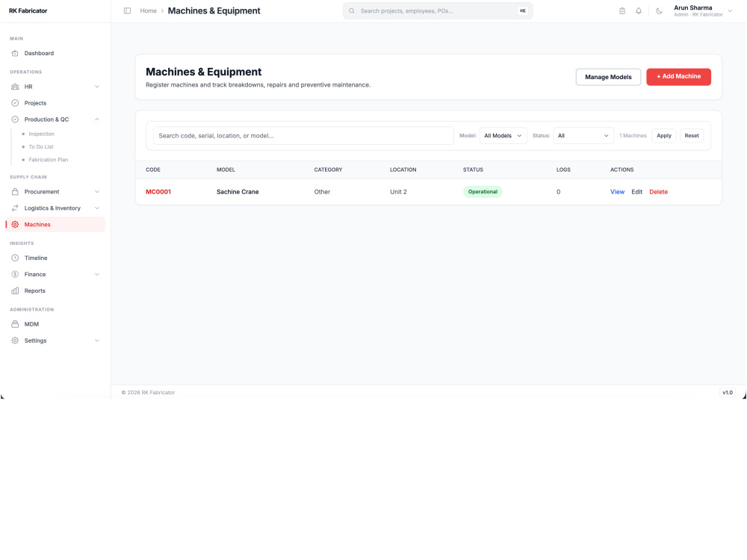Expand the Logistics & Inventory chevron
Viewport: 747px width, 560px height.
pos(97,208)
